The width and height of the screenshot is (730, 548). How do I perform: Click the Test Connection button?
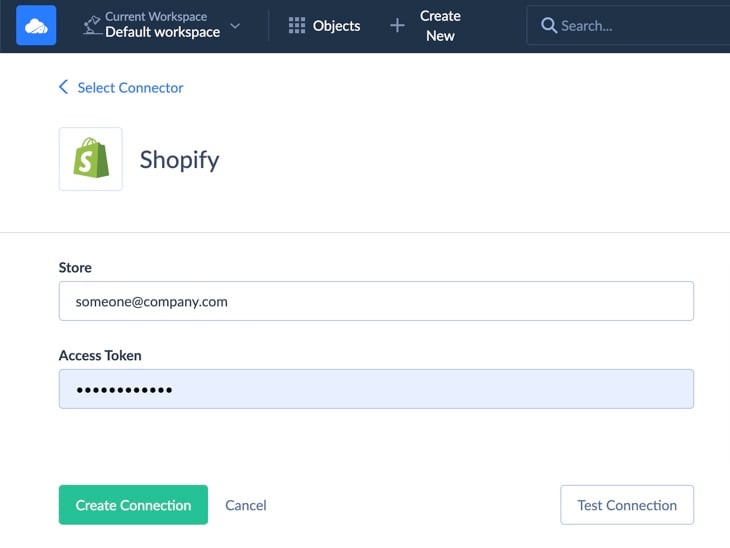tap(627, 505)
